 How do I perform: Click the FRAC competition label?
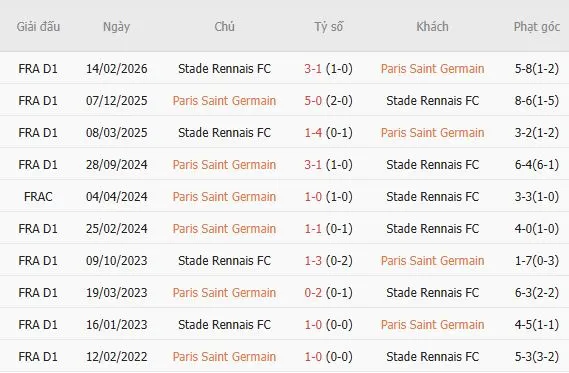(x=38, y=197)
